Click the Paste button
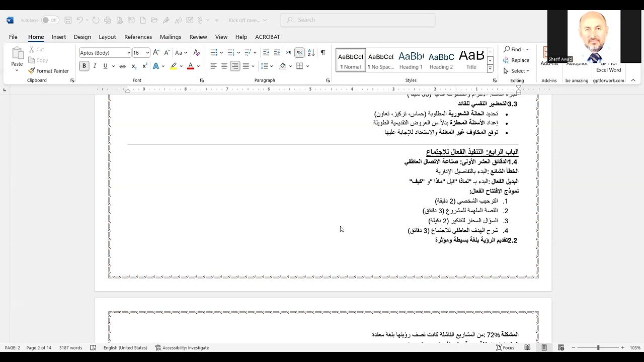The width and height of the screenshot is (644, 362). [x=17, y=59]
